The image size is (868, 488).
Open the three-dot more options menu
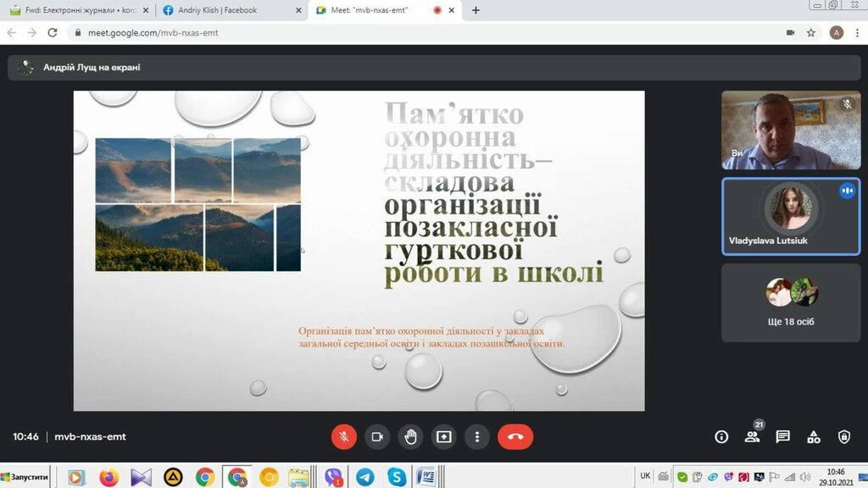[x=477, y=436]
